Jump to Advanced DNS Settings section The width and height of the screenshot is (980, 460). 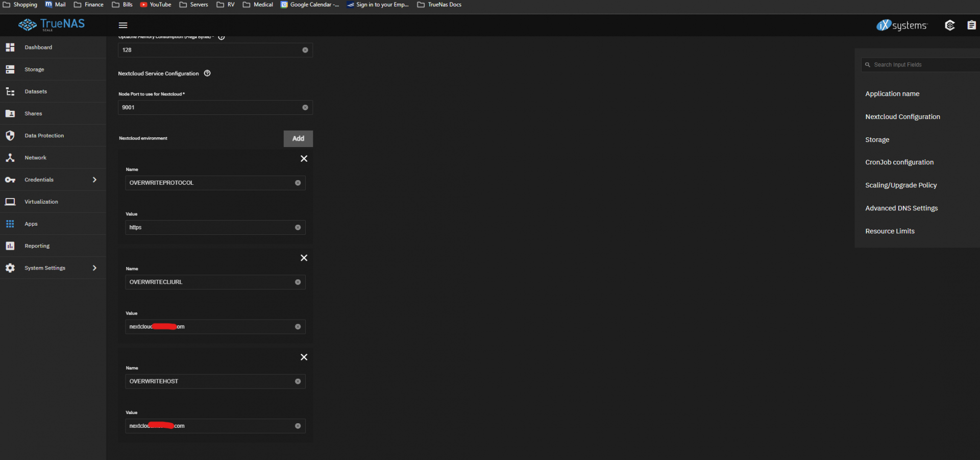point(901,208)
